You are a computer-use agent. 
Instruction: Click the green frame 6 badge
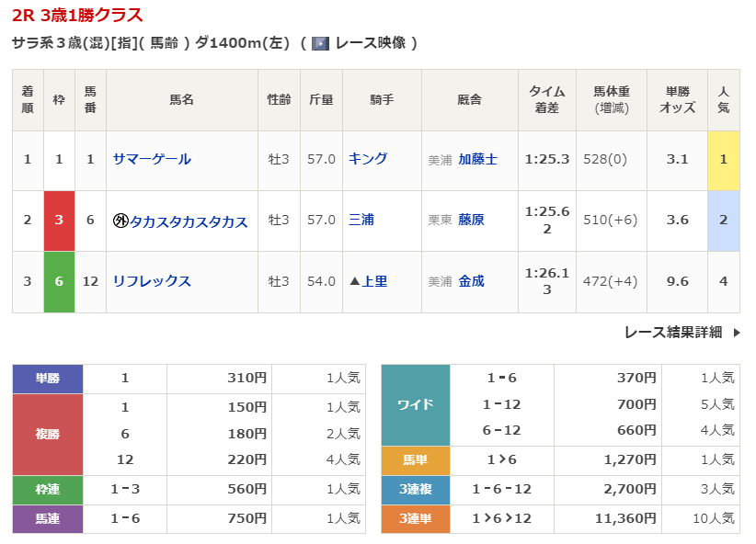pyautogui.click(x=59, y=281)
